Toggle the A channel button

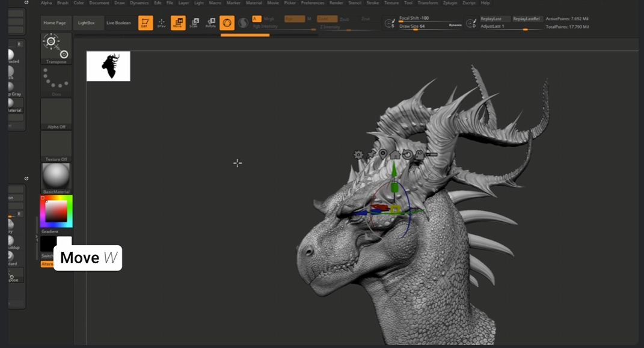coord(257,19)
